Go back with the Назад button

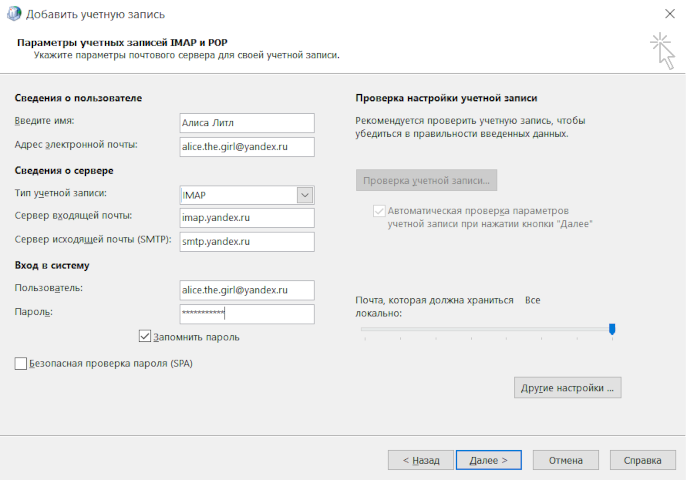(x=420, y=460)
